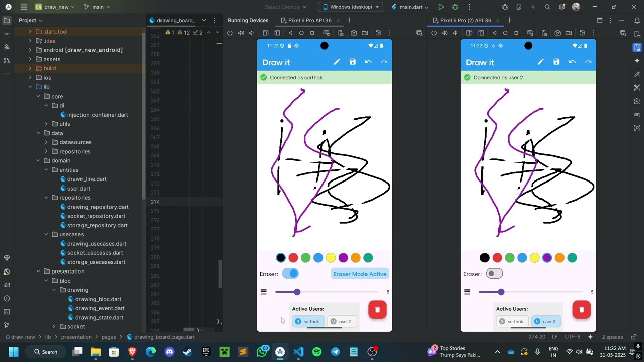Click the pencil icon in user 2's emulator
The height and width of the screenshot is (362, 644).
point(540,62)
